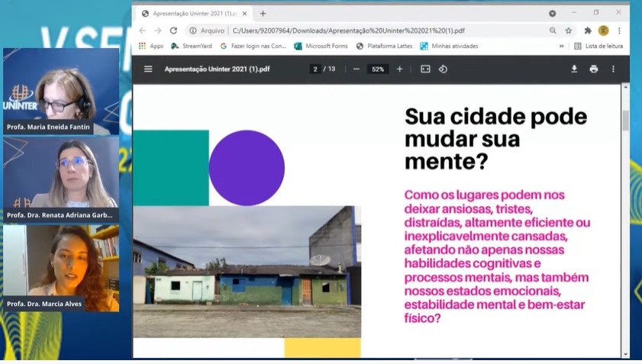Screen dimensions: 642x364
Task: Click the zoom out minus button
Action: pyautogui.click(x=356, y=69)
